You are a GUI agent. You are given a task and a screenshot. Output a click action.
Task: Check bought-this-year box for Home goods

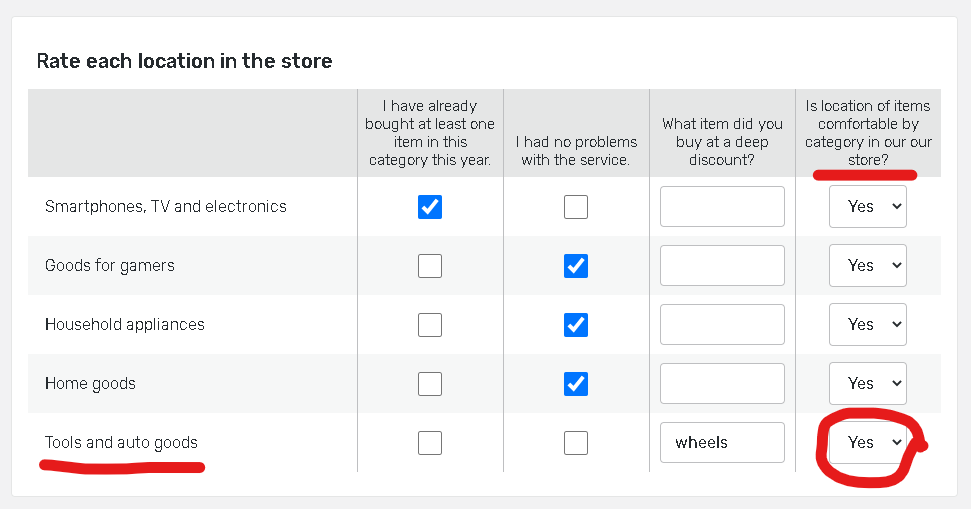pos(430,384)
